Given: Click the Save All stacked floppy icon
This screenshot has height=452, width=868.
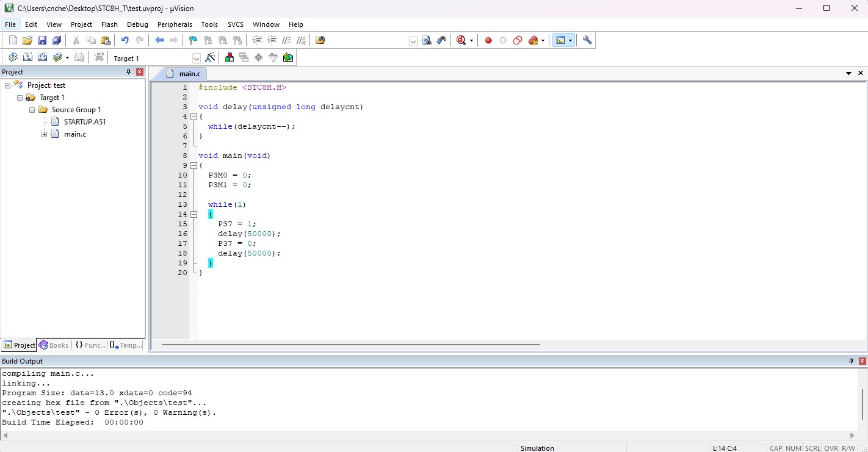Looking at the screenshot, I should 57,40.
